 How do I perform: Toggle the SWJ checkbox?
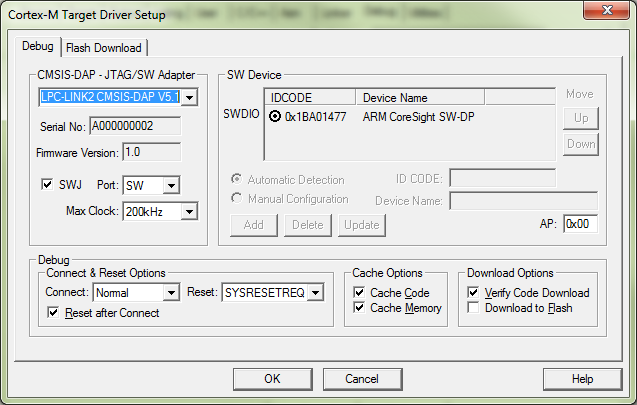pos(46,185)
